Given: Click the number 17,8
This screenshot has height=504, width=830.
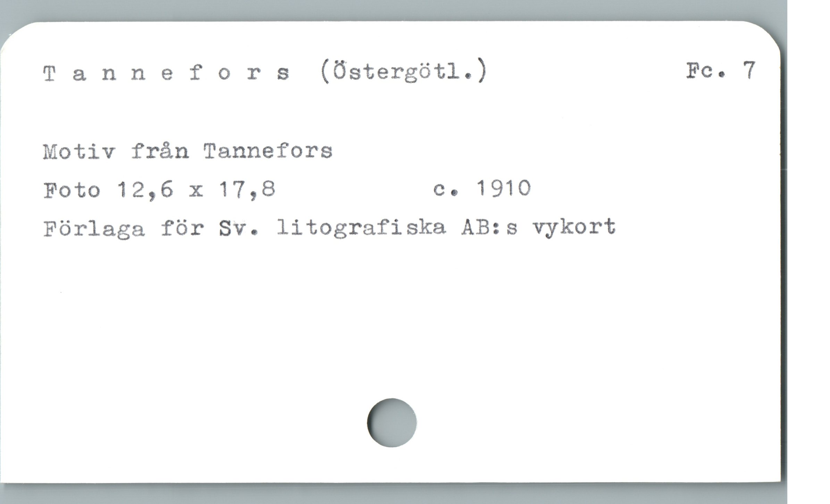Looking at the screenshot, I should 248,190.
